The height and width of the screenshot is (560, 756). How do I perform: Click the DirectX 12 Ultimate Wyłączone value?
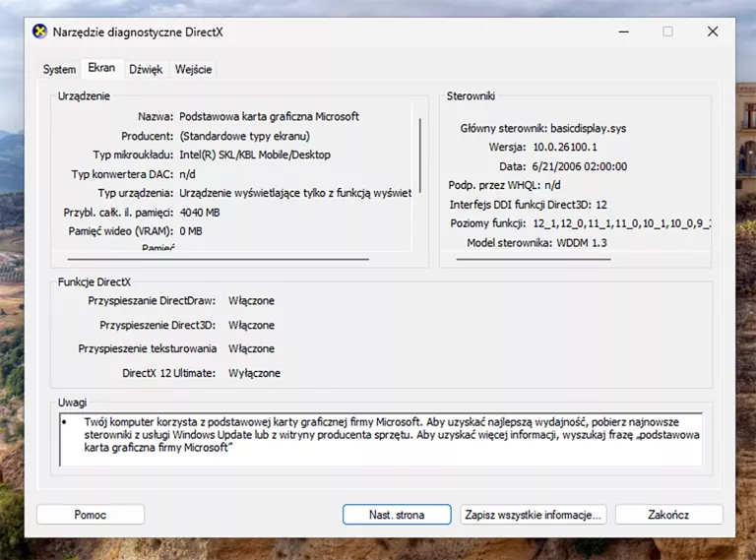[x=254, y=373]
